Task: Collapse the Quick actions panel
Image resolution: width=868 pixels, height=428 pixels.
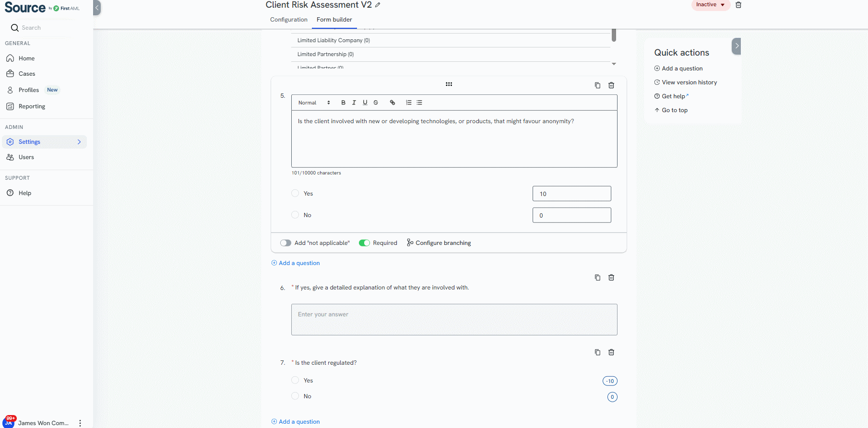Action: coord(737,46)
